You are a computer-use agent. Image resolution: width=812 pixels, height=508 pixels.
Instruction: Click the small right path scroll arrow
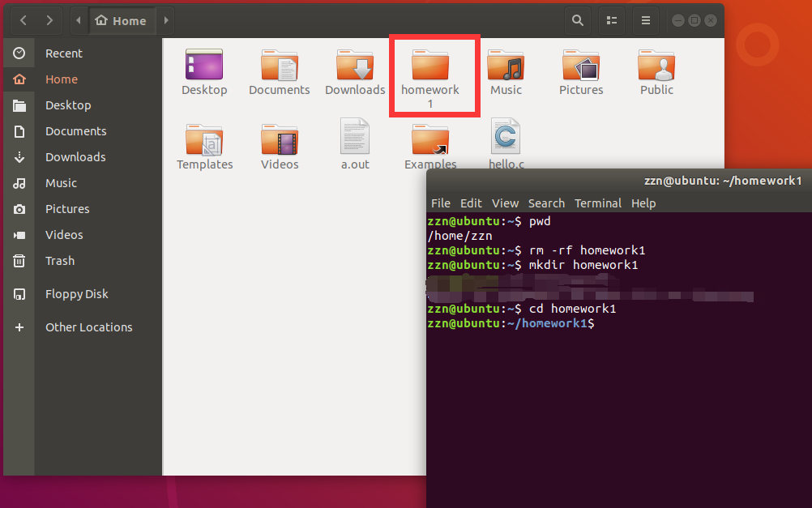click(165, 21)
